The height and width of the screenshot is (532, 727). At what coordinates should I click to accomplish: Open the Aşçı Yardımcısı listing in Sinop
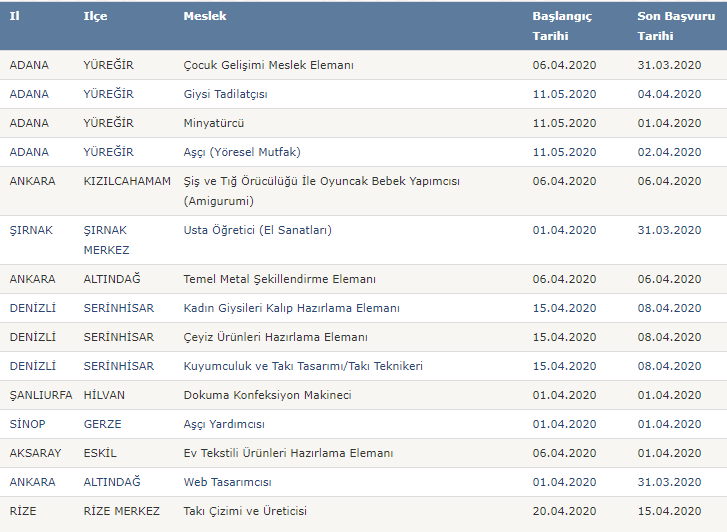point(224,424)
